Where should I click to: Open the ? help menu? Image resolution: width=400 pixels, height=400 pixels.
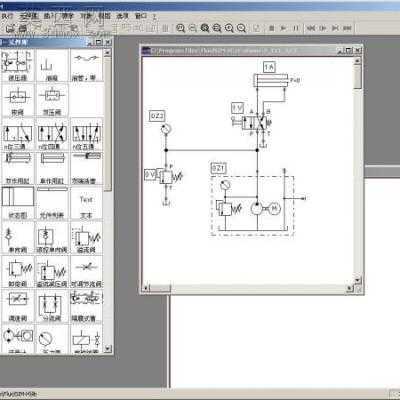(x=154, y=16)
